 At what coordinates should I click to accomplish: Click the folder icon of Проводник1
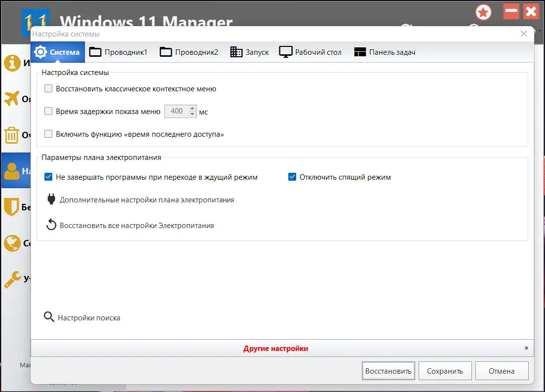coord(95,52)
